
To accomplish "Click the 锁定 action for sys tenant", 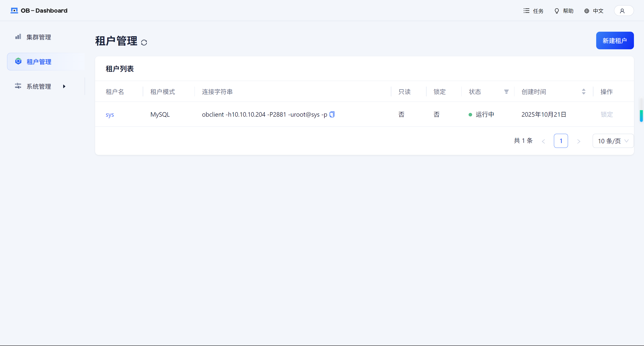I will pyautogui.click(x=607, y=114).
